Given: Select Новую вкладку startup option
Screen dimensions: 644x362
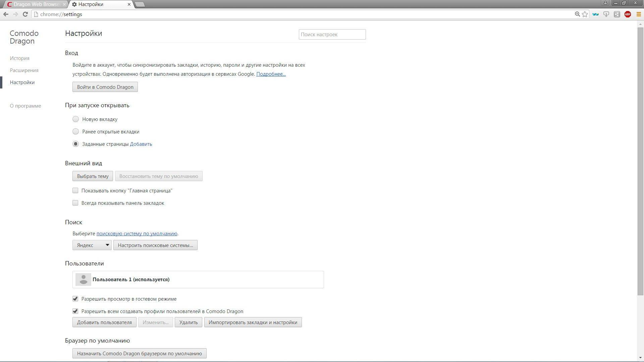Looking at the screenshot, I should [76, 119].
